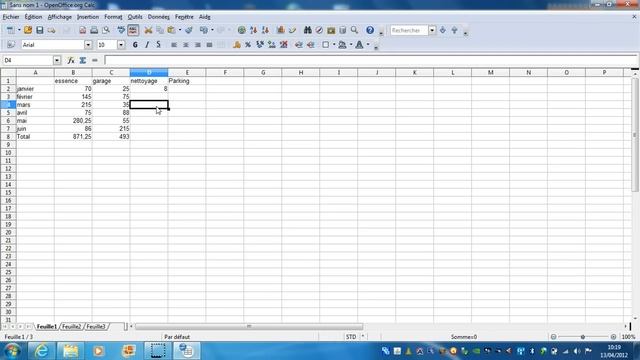The width and height of the screenshot is (640, 360).
Task: Open page preview magnifier icon
Action: click(106, 30)
